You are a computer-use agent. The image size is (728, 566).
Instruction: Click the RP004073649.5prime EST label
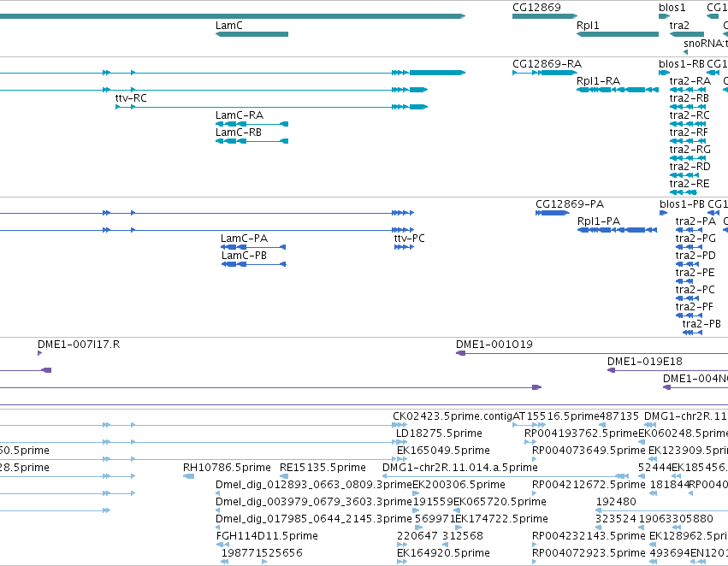click(589, 451)
